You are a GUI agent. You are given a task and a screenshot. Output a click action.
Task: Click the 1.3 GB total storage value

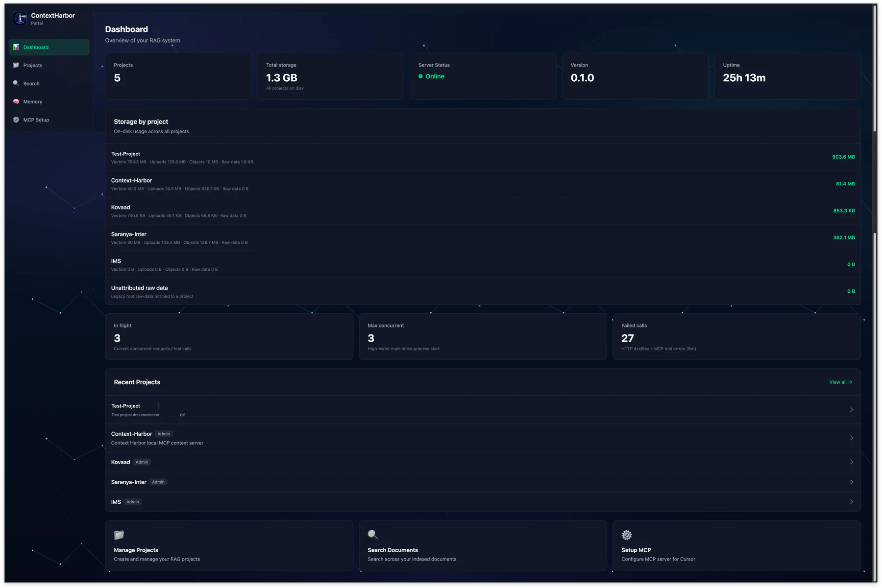point(282,78)
